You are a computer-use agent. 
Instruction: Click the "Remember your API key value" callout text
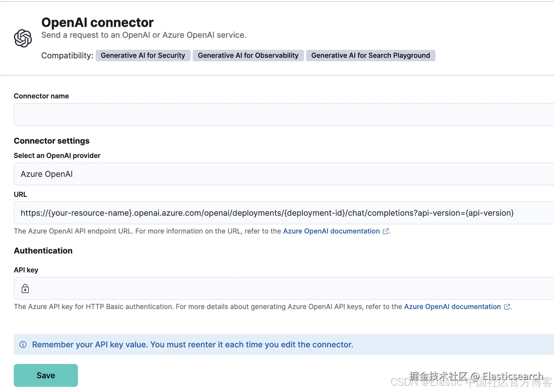pos(192,345)
